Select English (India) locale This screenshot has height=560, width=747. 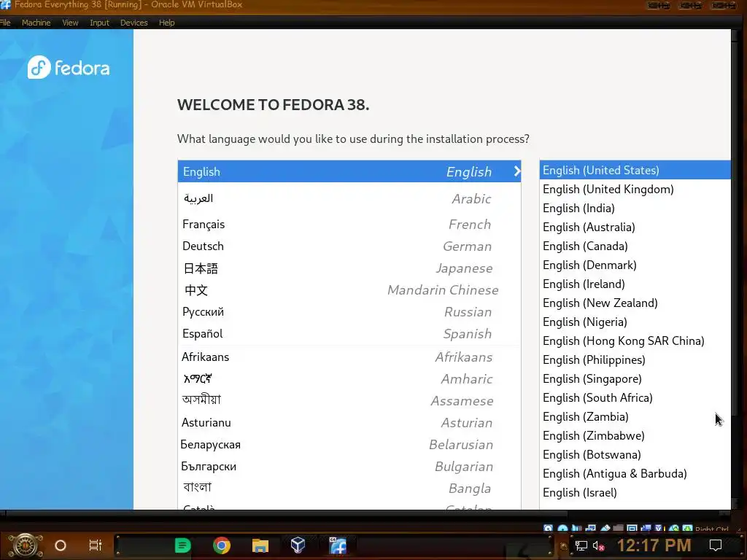[635, 208]
